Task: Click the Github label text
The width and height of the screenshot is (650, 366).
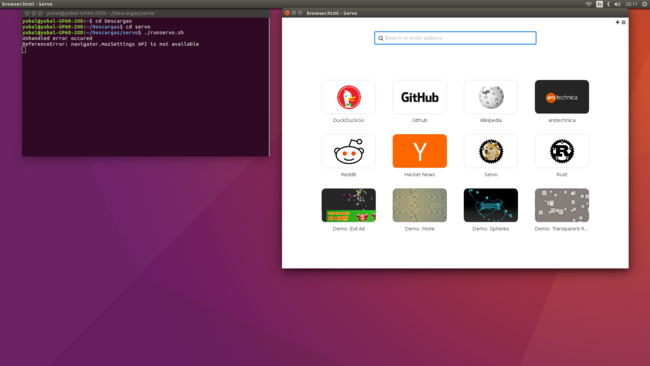Action: pos(420,120)
